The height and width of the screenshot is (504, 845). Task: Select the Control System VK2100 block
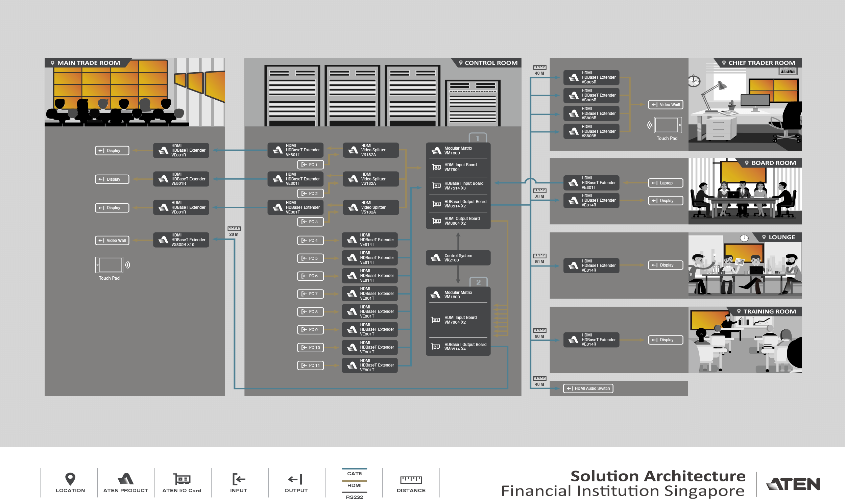[458, 258]
